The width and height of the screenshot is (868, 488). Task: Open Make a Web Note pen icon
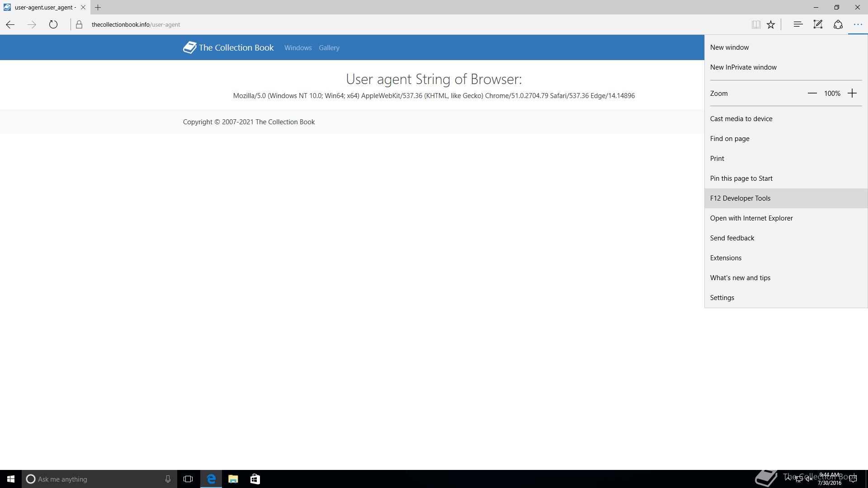pyautogui.click(x=818, y=24)
